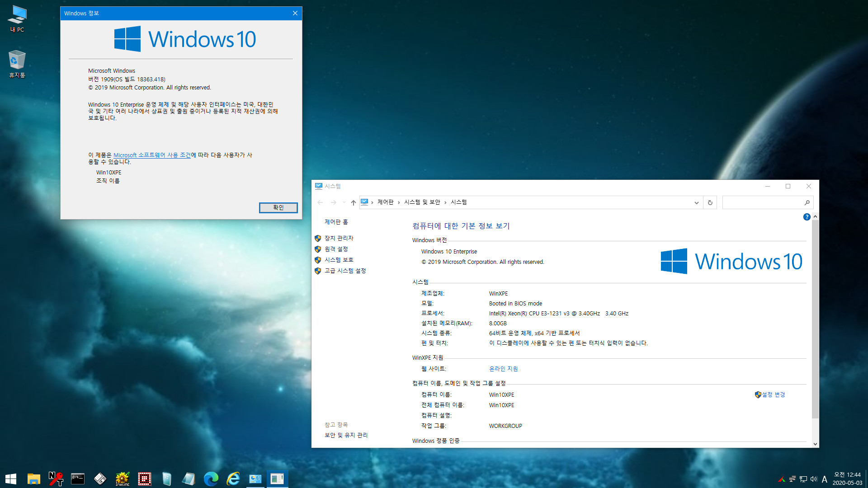Open the red grid icon app in taskbar
The image size is (868, 488).
pyautogui.click(x=144, y=479)
